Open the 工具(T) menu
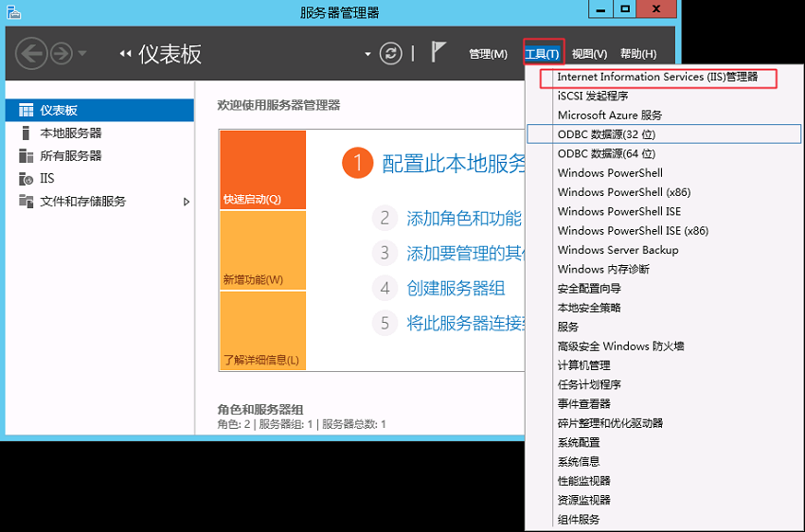 [542, 54]
